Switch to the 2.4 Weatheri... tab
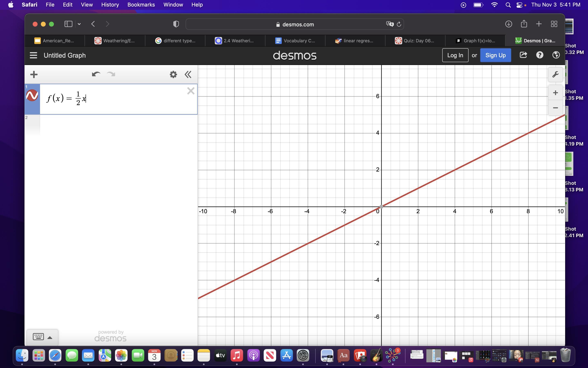This screenshot has width=588, height=368. (x=235, y=41)
